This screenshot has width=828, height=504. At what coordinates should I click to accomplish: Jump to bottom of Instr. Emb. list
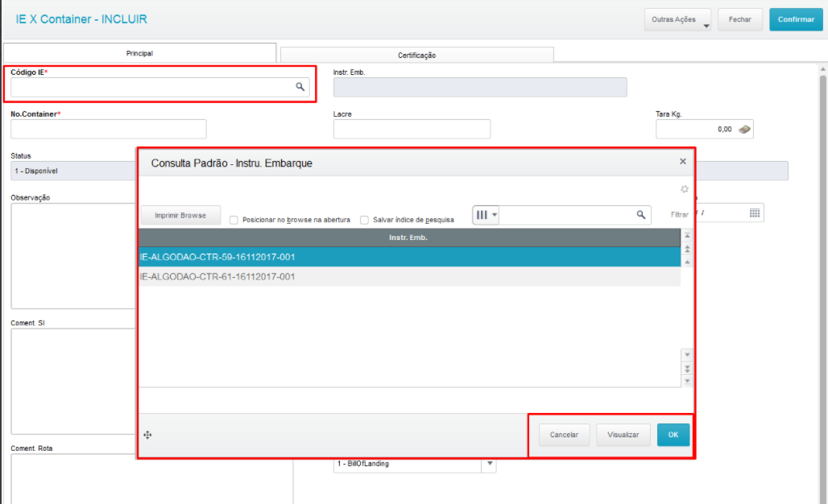pyautogui.click(x=687, y=381)
